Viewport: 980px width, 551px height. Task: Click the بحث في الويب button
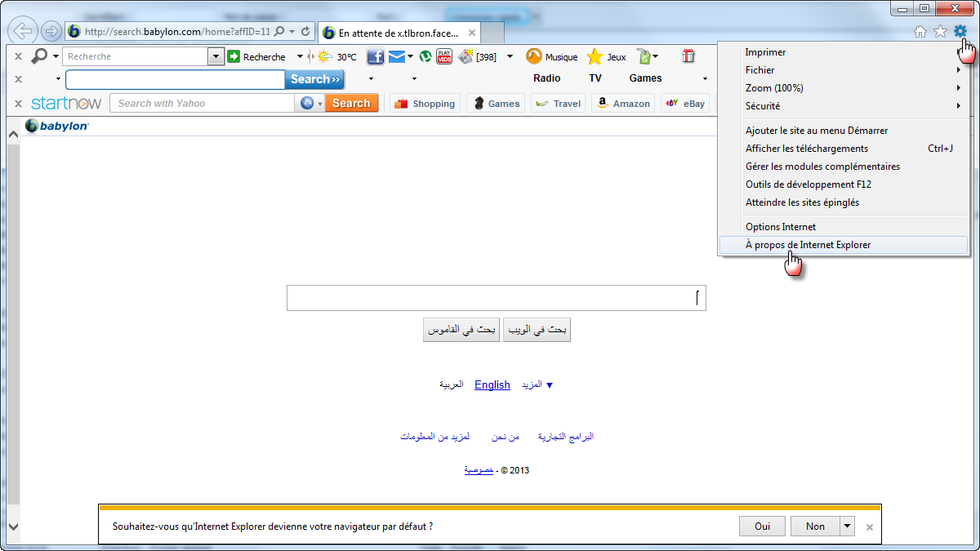[537, 330]
